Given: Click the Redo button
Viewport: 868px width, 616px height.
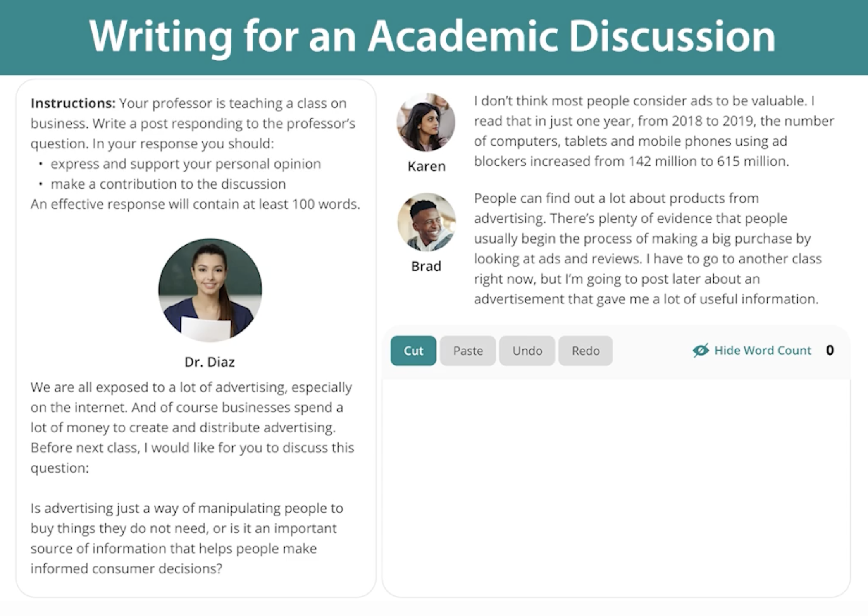Looking at the screenshot, I should (x=585, y=351).
